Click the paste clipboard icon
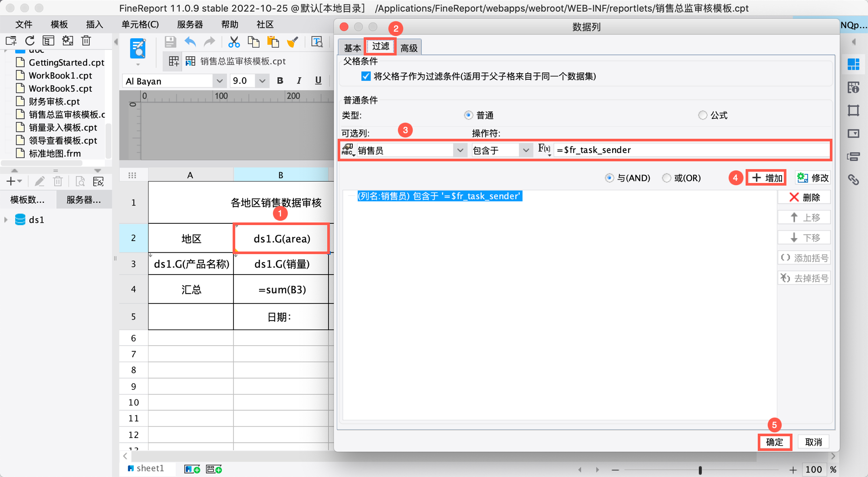The height and width of the screenshot is (477, 868). pyautogui.click(x=273, y=42)
